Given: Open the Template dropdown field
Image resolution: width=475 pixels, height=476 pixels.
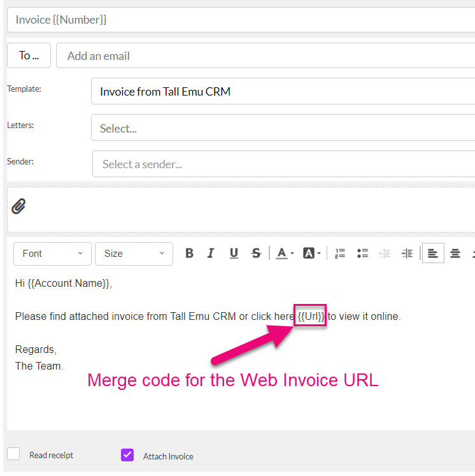Looking at the screenshot, I should tap(283, 91).
